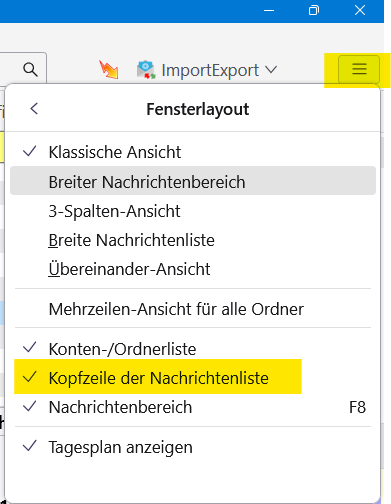
Task: Choose Breiter Nachrichtenbereich layout
Action: click(193, 181)
